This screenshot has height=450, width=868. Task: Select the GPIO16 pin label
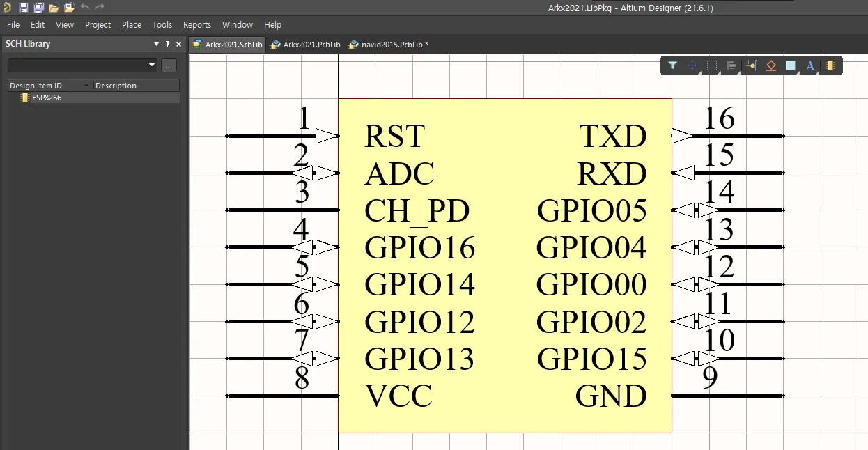point(419,248)
